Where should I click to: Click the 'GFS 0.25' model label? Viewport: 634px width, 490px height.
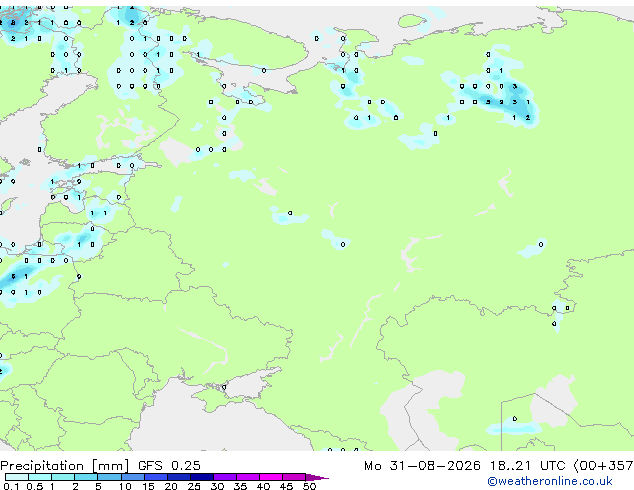pyautogui.click(x=169, y=466)
